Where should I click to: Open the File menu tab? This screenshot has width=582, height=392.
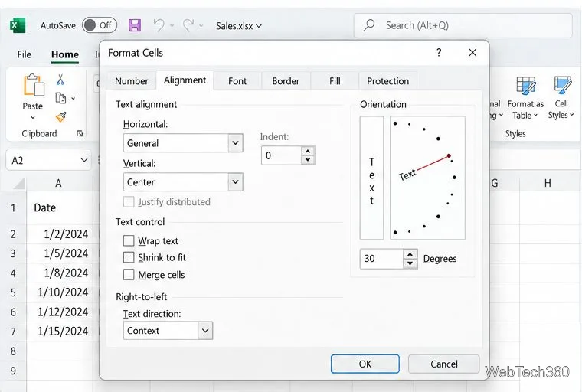(25, 54)
